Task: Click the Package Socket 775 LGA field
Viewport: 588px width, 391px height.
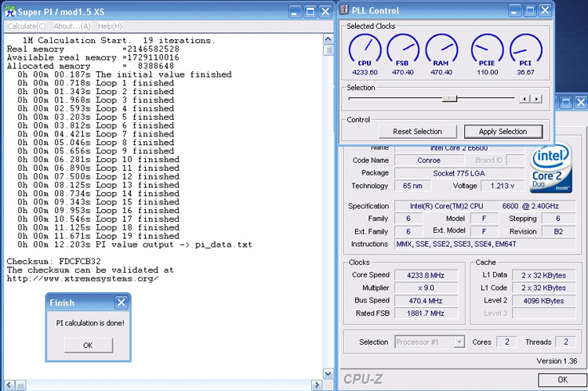Action: click(459, 173)
